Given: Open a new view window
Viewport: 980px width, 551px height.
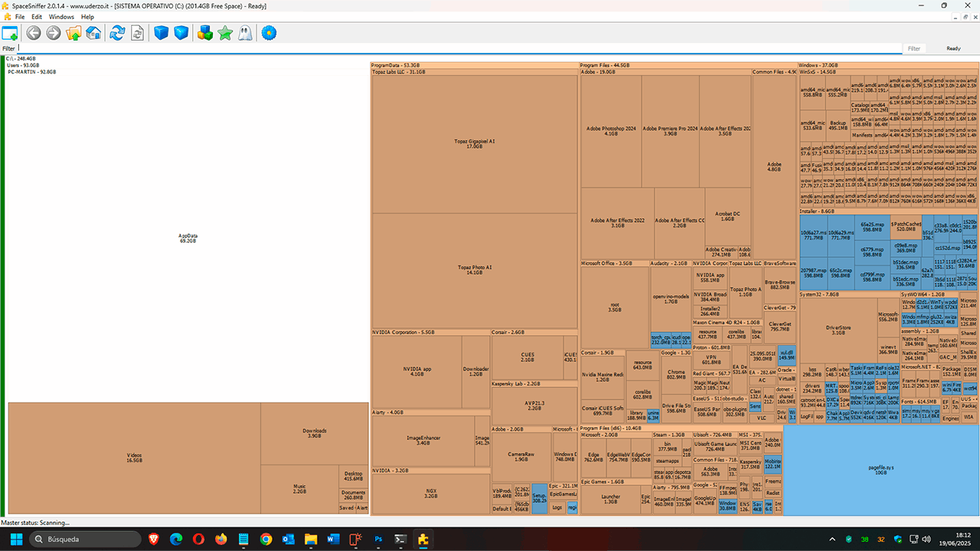Looking at the screenshot, I should (x=10, y=33).
